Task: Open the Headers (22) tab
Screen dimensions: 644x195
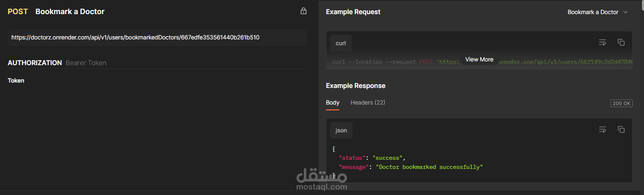Action: [368, 102]
